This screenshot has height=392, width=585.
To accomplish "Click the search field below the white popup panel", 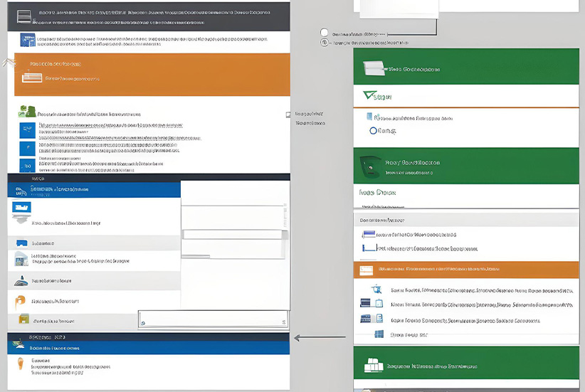I will (x=214, y=321).
